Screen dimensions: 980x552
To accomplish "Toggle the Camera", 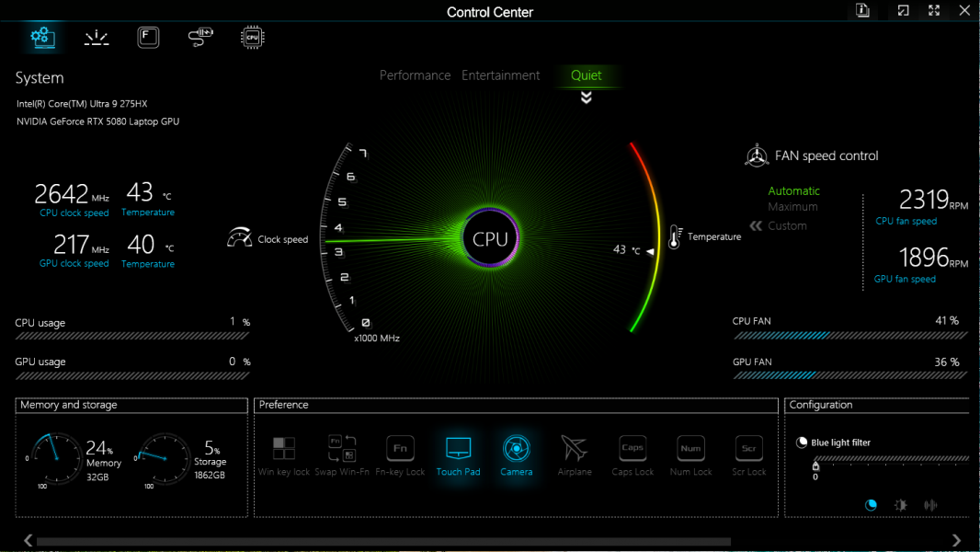I will tap(517, 456).
